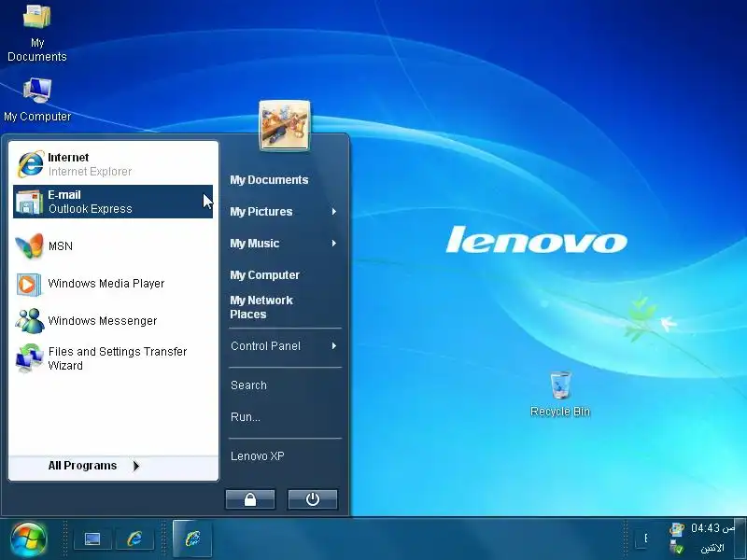Launch Internet Explorer from quick launch

pos(134,539)
